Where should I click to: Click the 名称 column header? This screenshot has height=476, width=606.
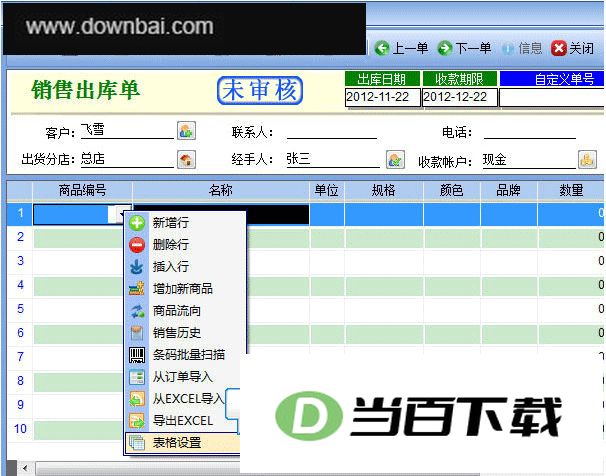221,190
